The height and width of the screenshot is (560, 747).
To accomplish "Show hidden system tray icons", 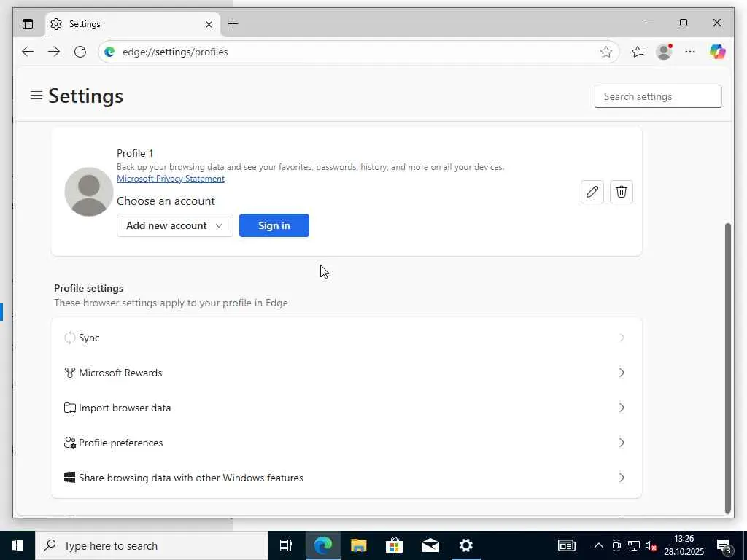I will pos(598,545).
